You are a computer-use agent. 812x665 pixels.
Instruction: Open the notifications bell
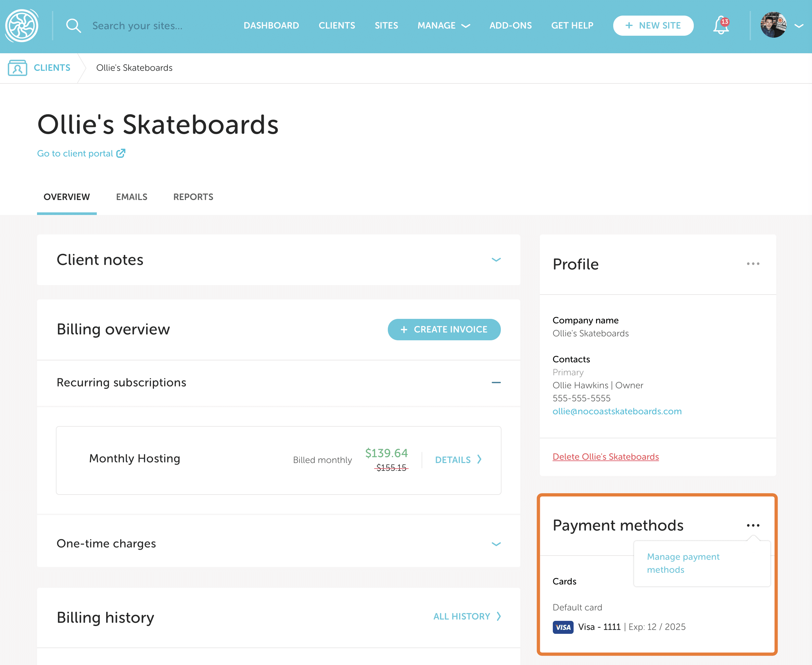(721, 26)
